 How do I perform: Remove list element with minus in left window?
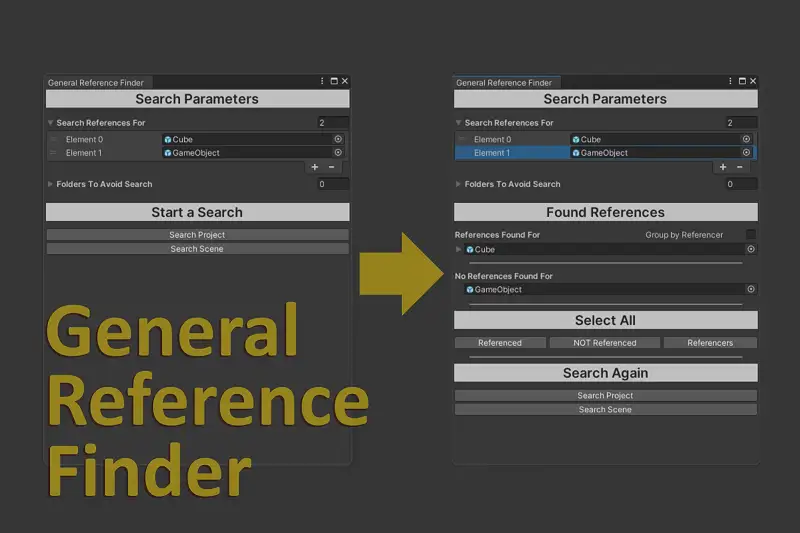click(x=332, y=167)
